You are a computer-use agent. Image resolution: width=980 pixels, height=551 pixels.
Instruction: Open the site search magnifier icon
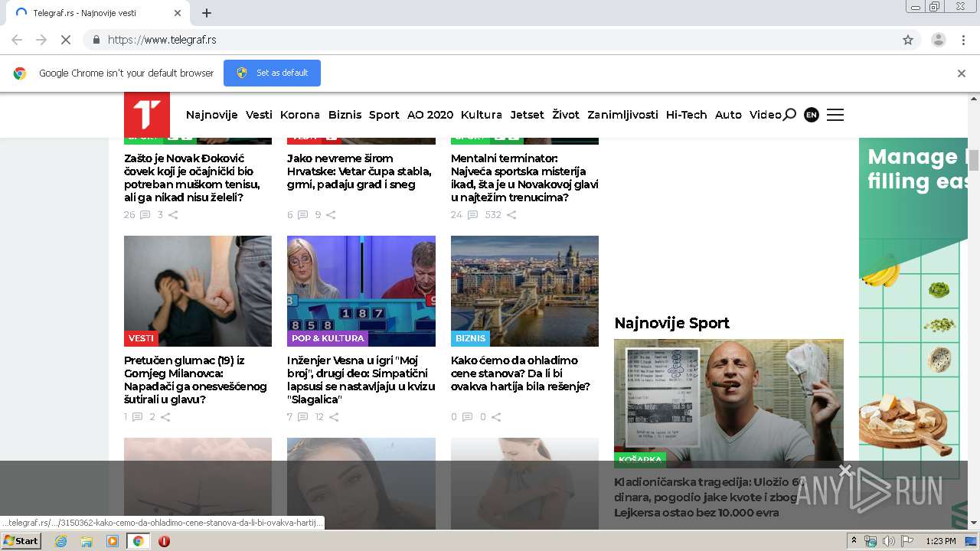tap(789, 115)
